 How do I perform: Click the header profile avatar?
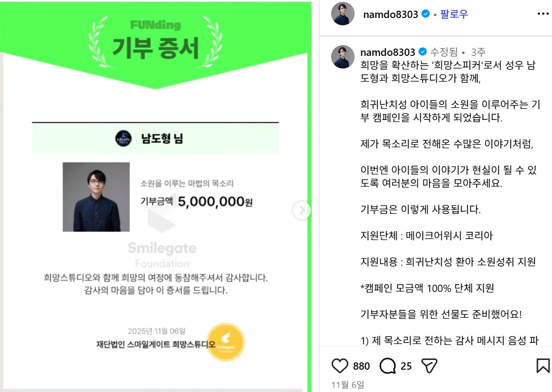[343, 14]
